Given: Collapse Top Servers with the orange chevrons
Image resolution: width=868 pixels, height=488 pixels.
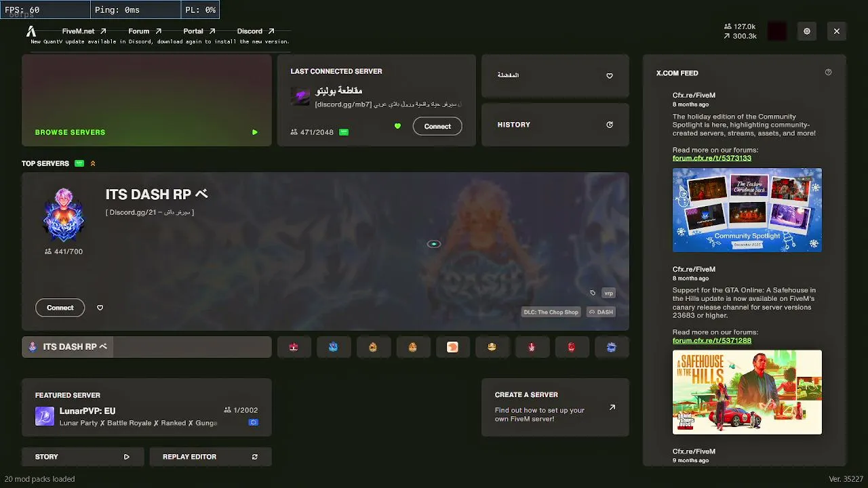Looking at the screenshot, I should click(93, 163).
